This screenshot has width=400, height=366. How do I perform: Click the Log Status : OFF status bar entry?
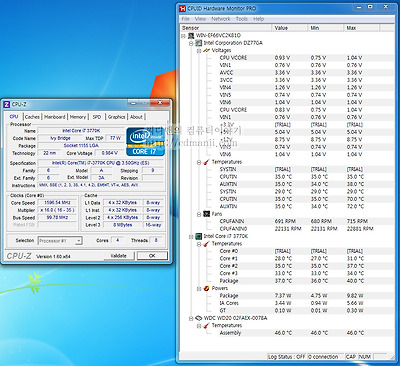287,357
